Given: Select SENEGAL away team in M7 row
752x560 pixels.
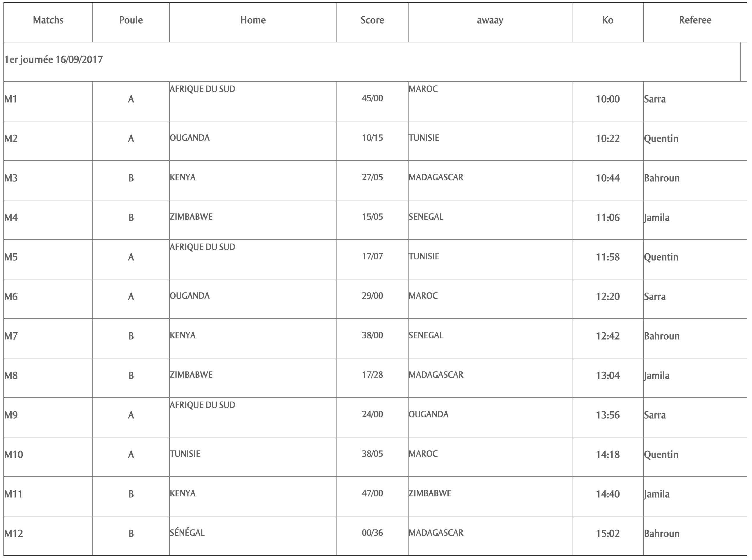Looking at the screenshot, I should (426, 335).
